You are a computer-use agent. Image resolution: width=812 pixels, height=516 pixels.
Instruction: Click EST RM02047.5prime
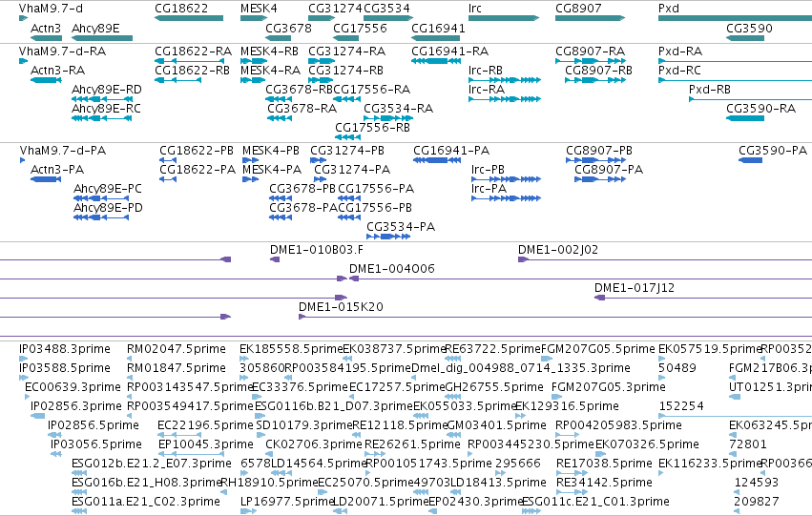click(x=131, y=359)
